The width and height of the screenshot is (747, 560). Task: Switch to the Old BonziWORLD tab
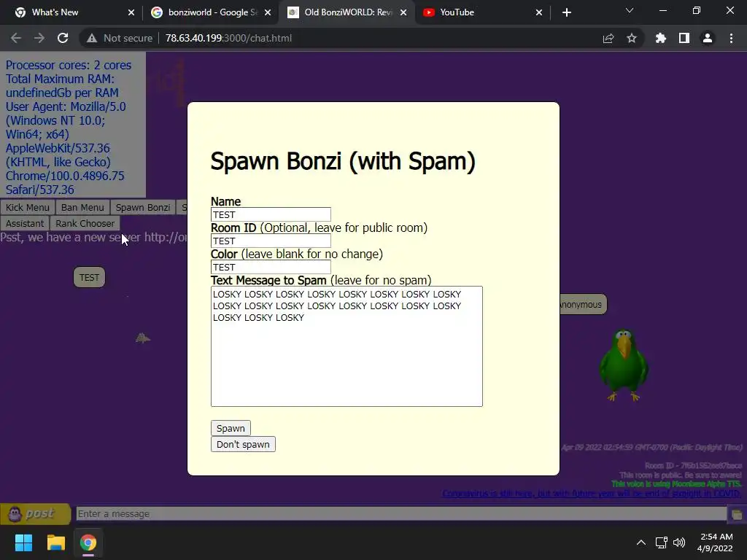[348, 12]
